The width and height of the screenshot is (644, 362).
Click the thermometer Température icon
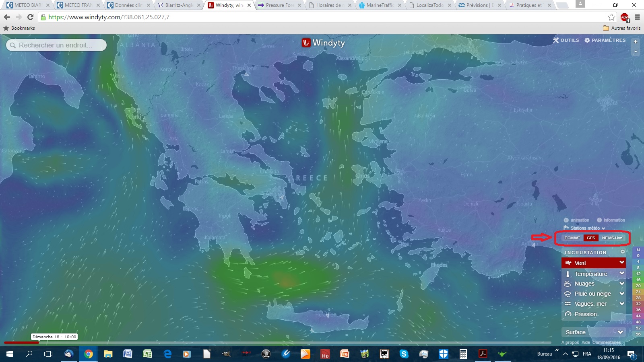coord(568,274)
